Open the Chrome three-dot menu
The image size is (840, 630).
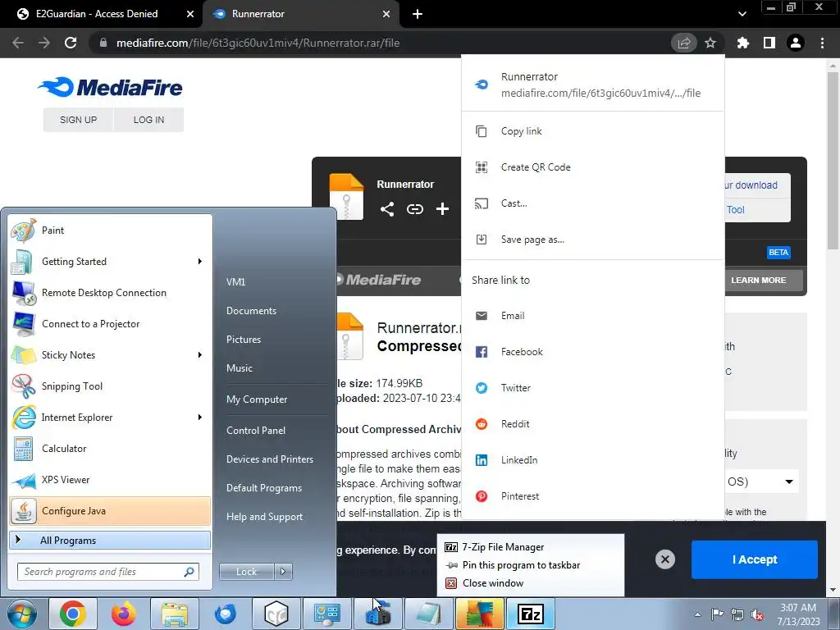coord(822,43)
